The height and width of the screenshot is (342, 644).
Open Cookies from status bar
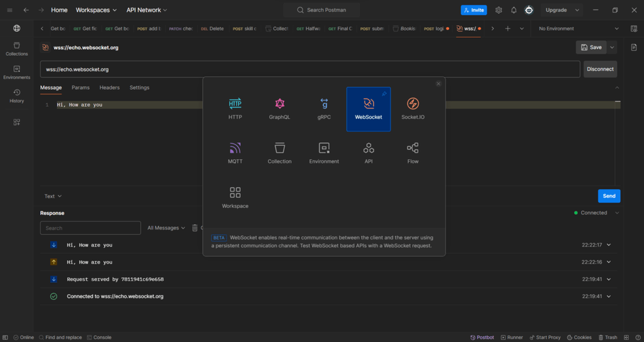pyautogui.click(x=579, y=338)
